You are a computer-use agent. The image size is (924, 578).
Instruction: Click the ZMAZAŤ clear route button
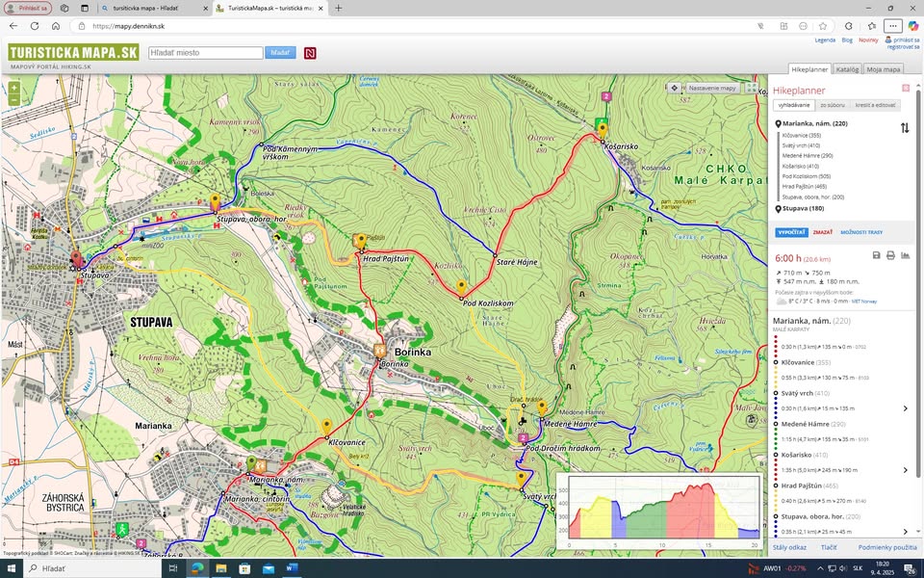(x=823, y=232)
